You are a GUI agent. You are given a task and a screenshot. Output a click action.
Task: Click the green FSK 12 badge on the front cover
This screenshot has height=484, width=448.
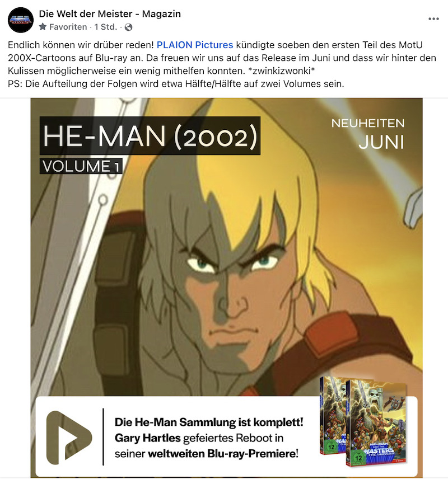358,458
